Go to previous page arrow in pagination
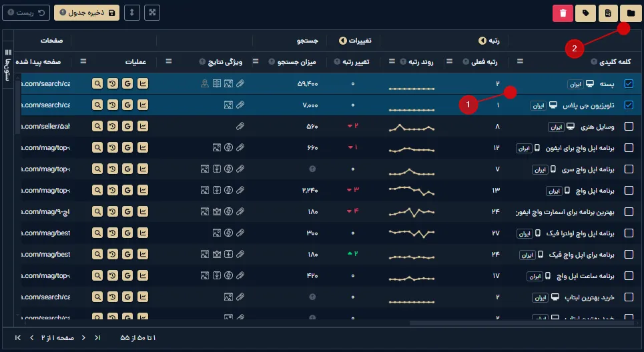The height and width of the screenshot is (352, 644). pyautogui.click(x=31, y=337)
